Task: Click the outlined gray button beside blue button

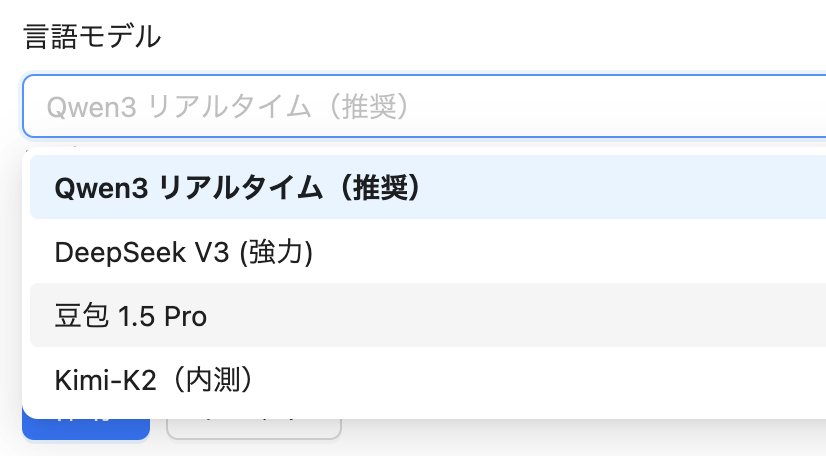Action: click(254, 429)
